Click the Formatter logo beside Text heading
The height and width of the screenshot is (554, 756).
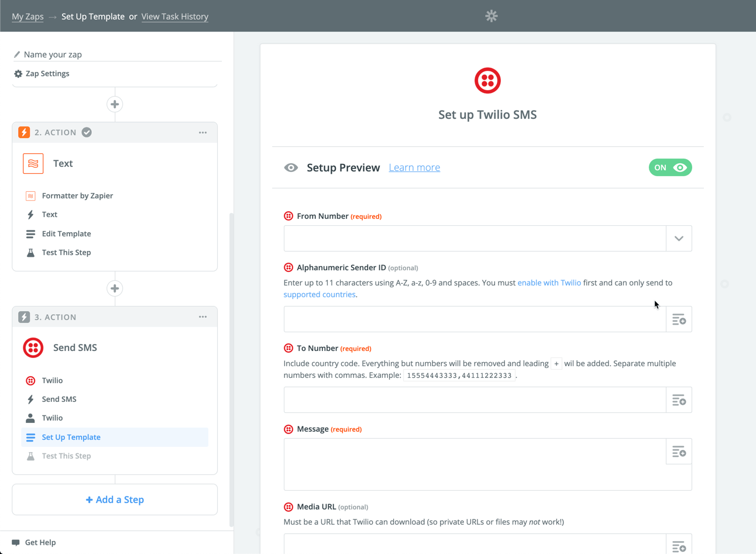33,163
